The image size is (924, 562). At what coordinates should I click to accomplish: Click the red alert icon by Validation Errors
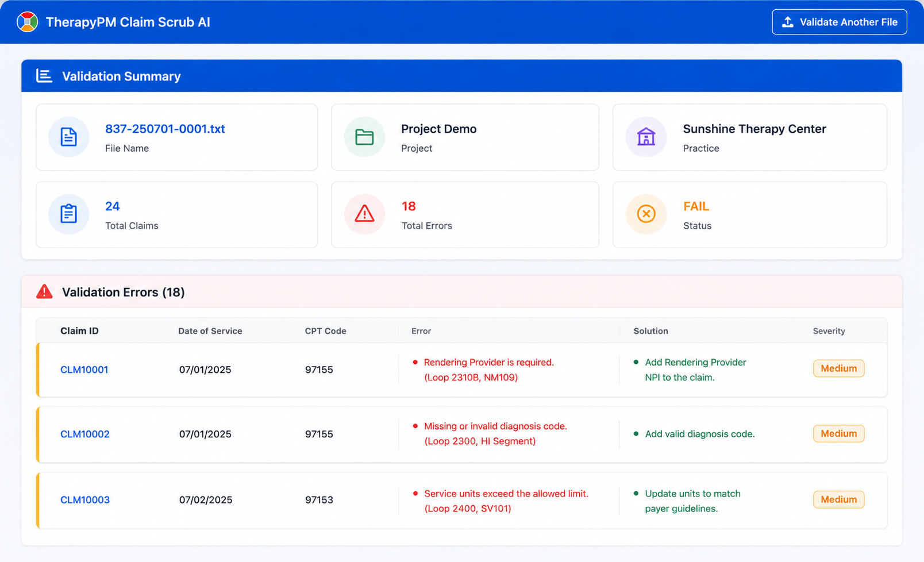point(44,292)
